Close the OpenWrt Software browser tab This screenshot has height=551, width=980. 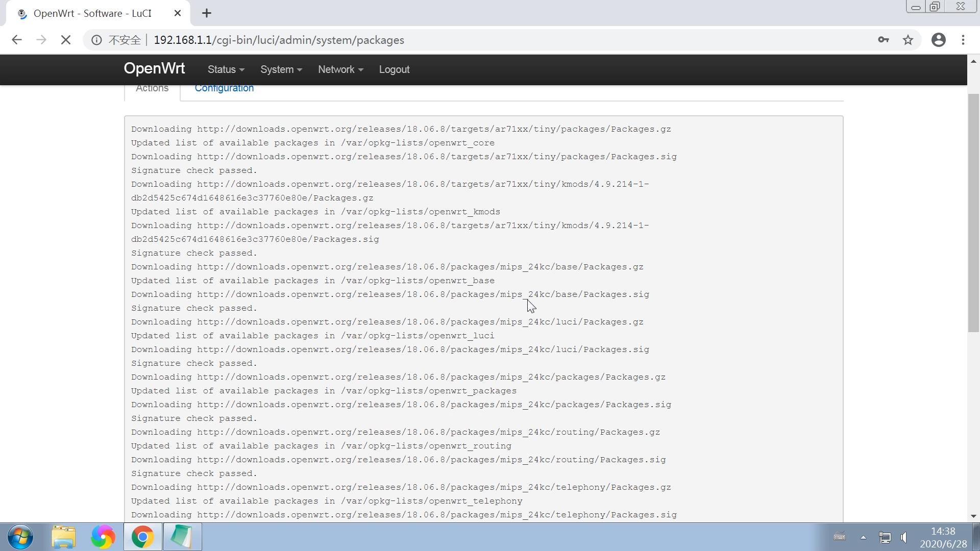pos(178,13)
